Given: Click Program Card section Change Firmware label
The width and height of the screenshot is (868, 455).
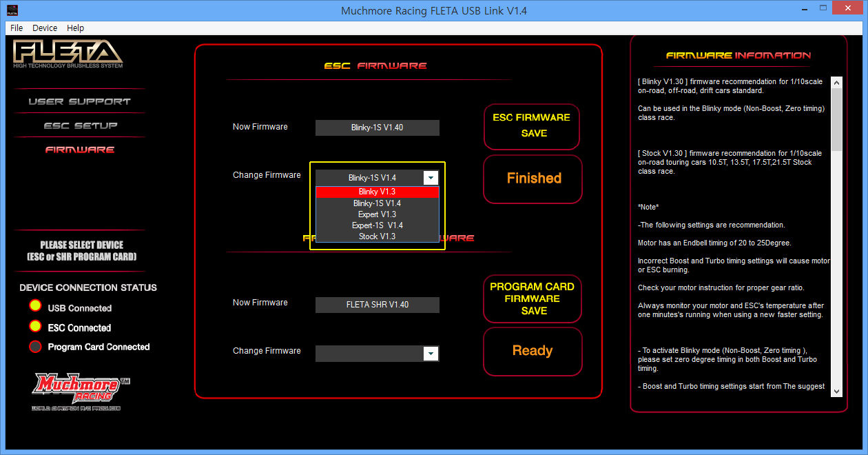Looking at the screenshot, I should coord(267,351).
